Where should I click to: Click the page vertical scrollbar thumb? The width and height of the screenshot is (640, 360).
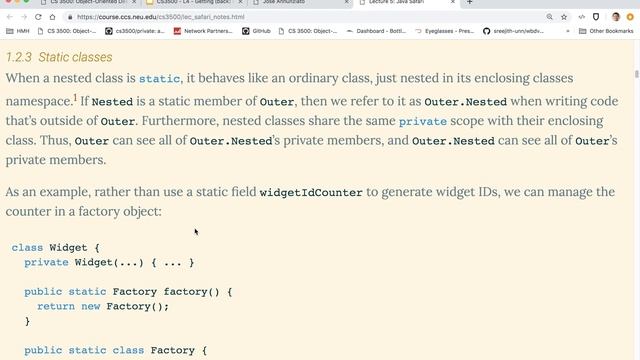(637, 74)
